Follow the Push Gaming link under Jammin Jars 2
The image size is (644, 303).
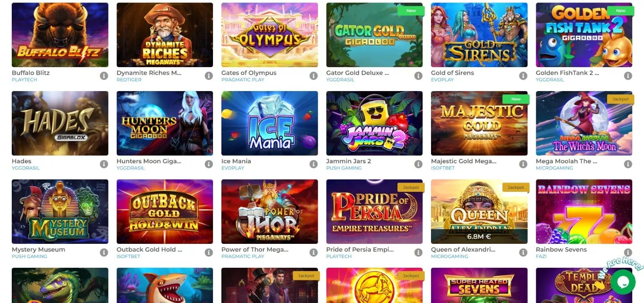click(x=344, y=168)
